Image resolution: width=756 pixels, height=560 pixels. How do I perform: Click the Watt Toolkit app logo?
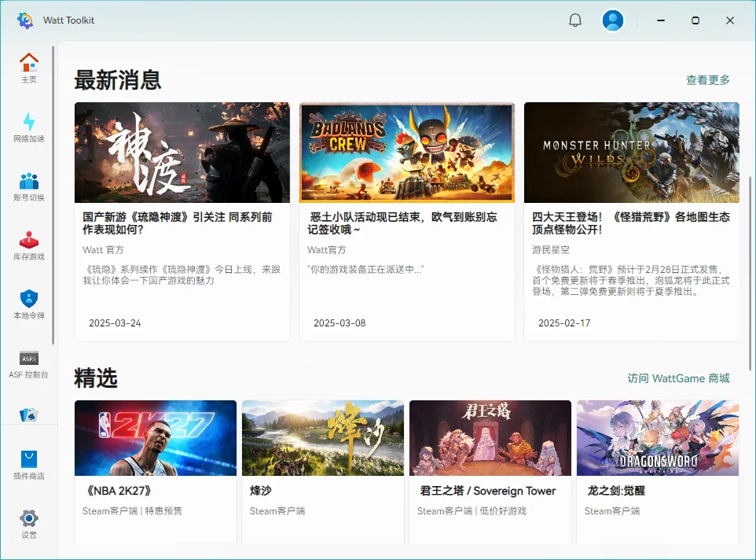25,20
